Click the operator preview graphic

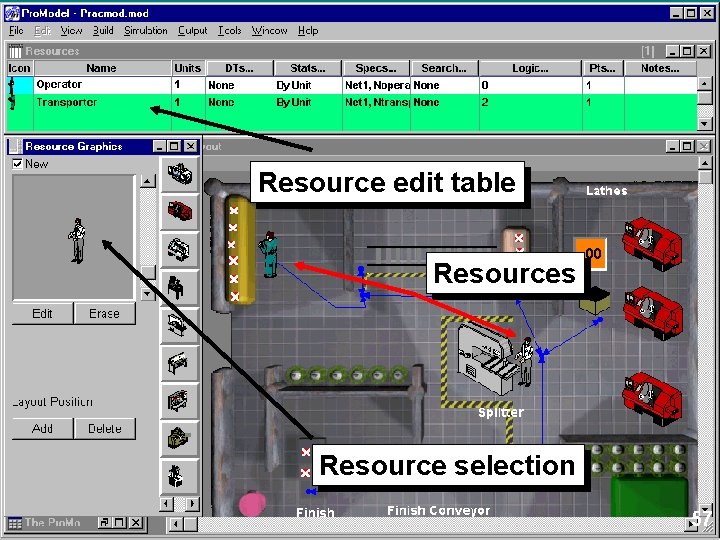pyautogui.click(x=77, y=241)
